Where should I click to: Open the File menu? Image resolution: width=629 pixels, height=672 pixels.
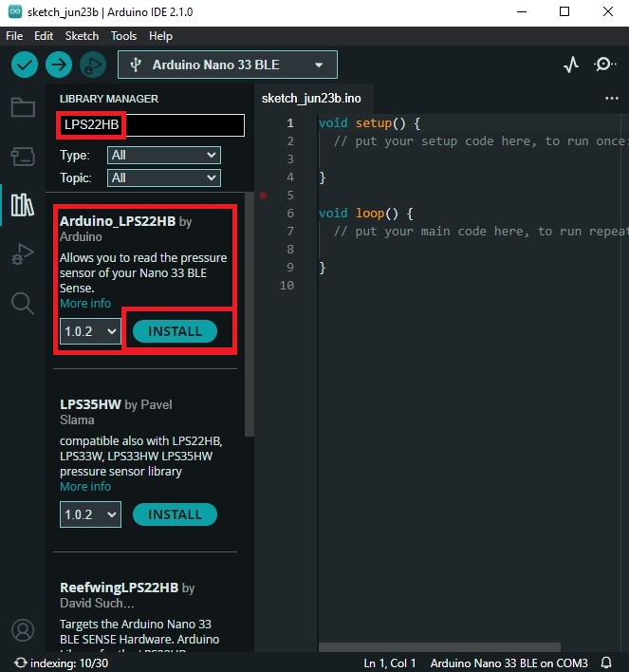pos(14,36)
